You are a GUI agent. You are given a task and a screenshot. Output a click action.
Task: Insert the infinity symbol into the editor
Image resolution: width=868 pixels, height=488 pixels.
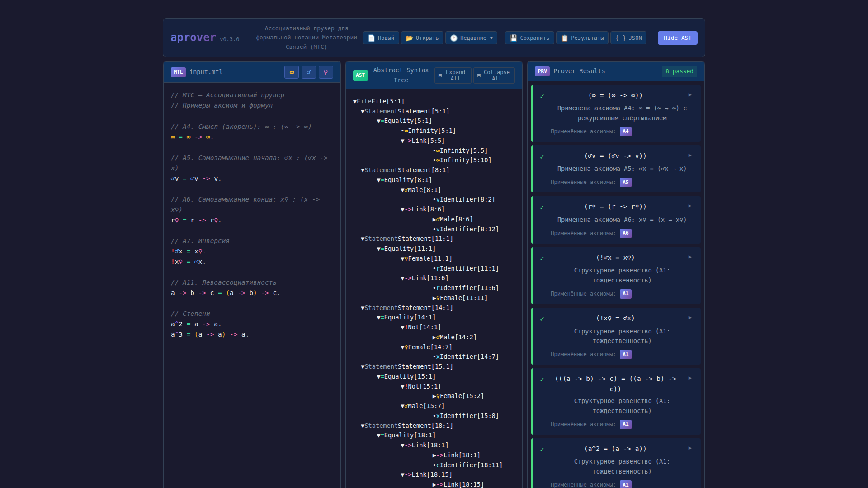(292, 72)
